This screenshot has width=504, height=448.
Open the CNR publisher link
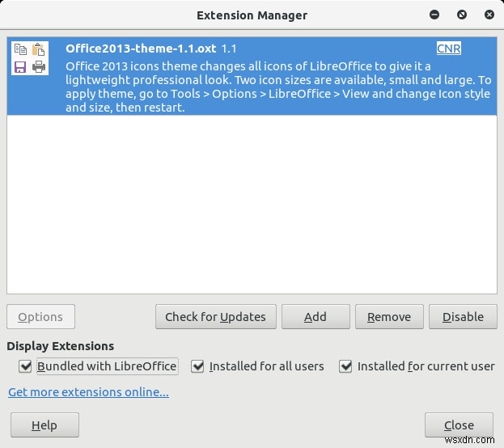click(448, 49)
